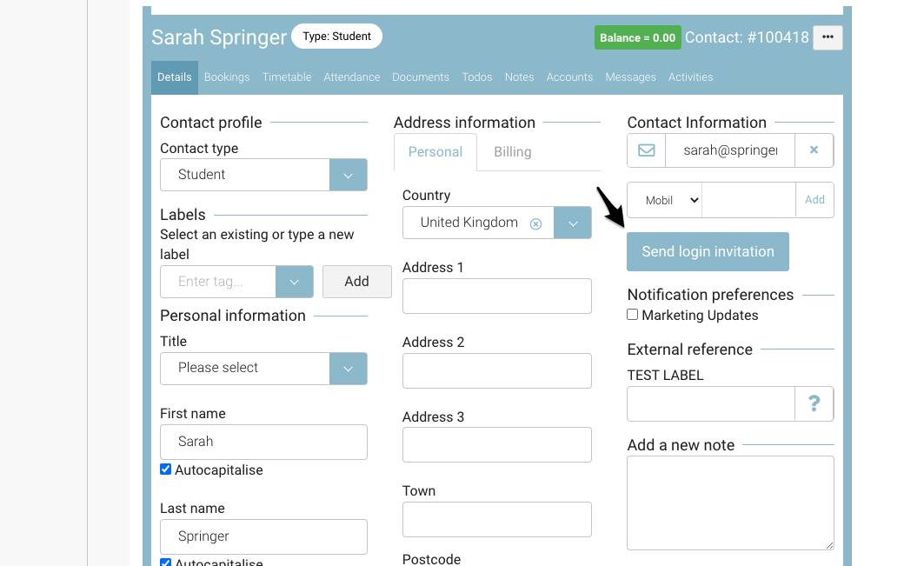This screenshot has width=924, height=566.
Task: Go to the Attendance tab
Action: [352, 77]
